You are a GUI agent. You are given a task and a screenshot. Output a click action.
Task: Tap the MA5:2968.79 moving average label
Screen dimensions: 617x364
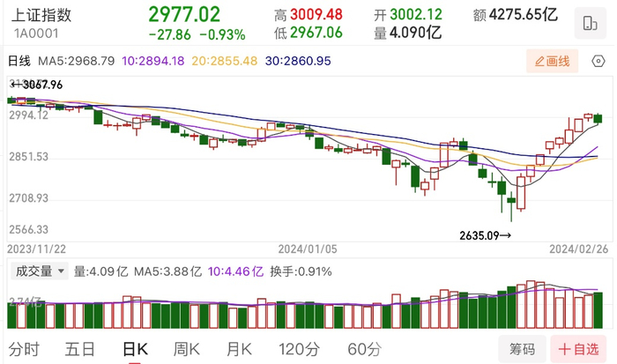tap(77, 61)
